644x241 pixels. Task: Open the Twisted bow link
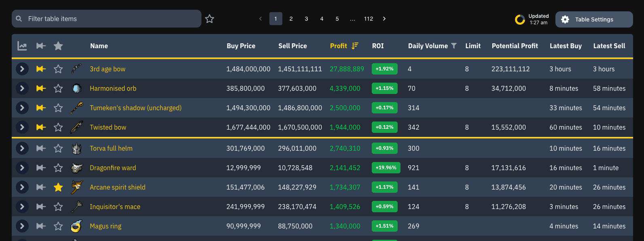pos(108,127)
